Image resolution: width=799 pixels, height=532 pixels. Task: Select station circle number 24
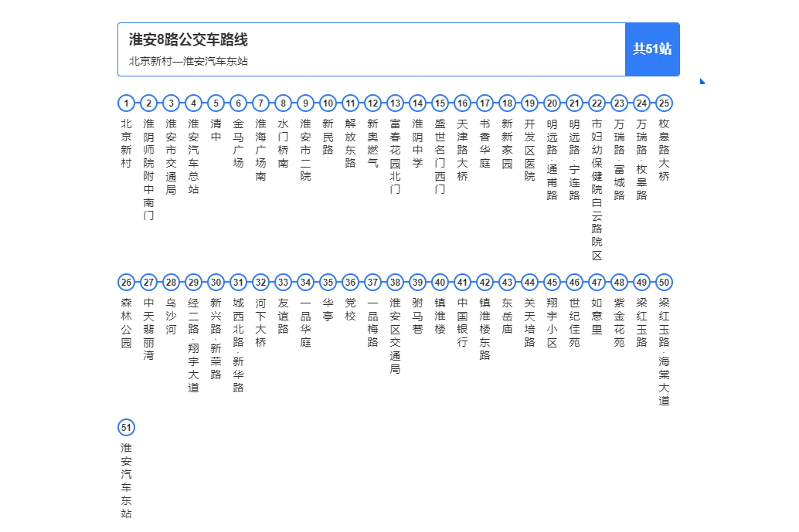point(641,103)
